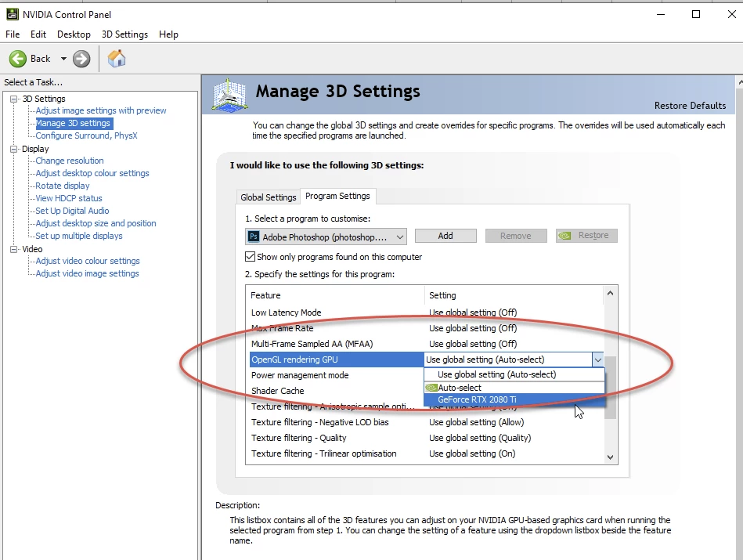Click the settings list scrollbar thumb

611,388
